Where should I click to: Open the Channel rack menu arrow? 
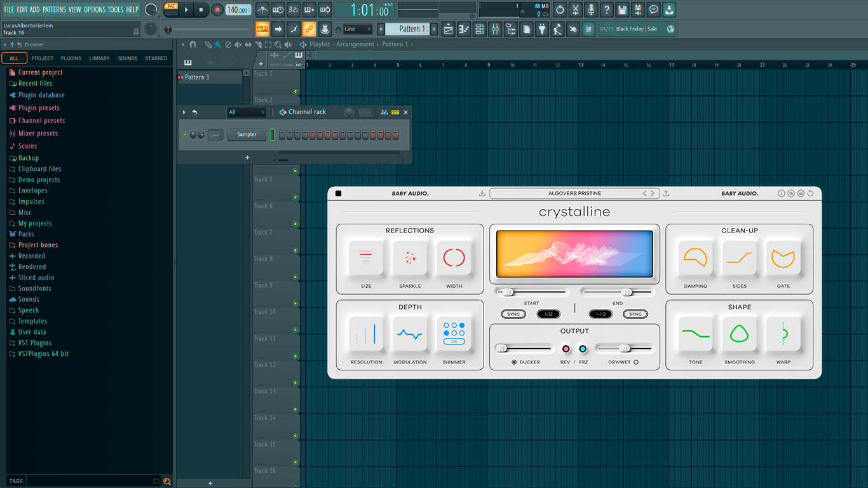[184, 112]
